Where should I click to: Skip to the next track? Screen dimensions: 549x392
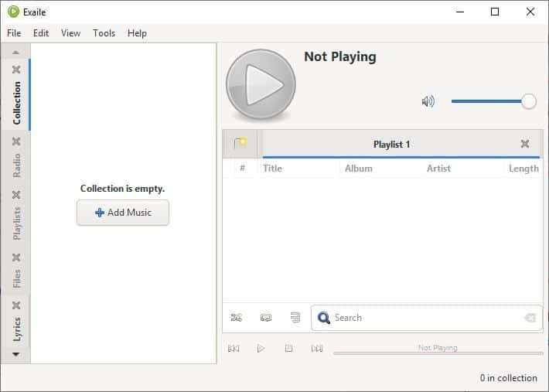click(317, 349)
